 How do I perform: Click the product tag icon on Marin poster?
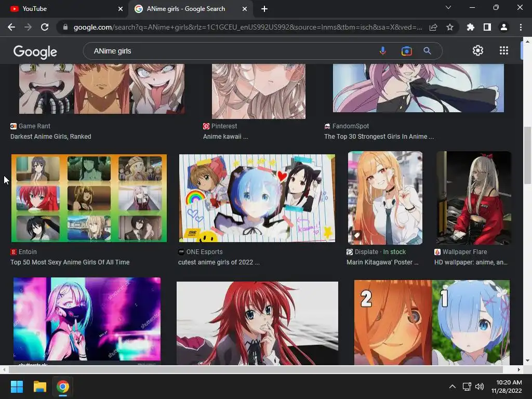point(356,235)
